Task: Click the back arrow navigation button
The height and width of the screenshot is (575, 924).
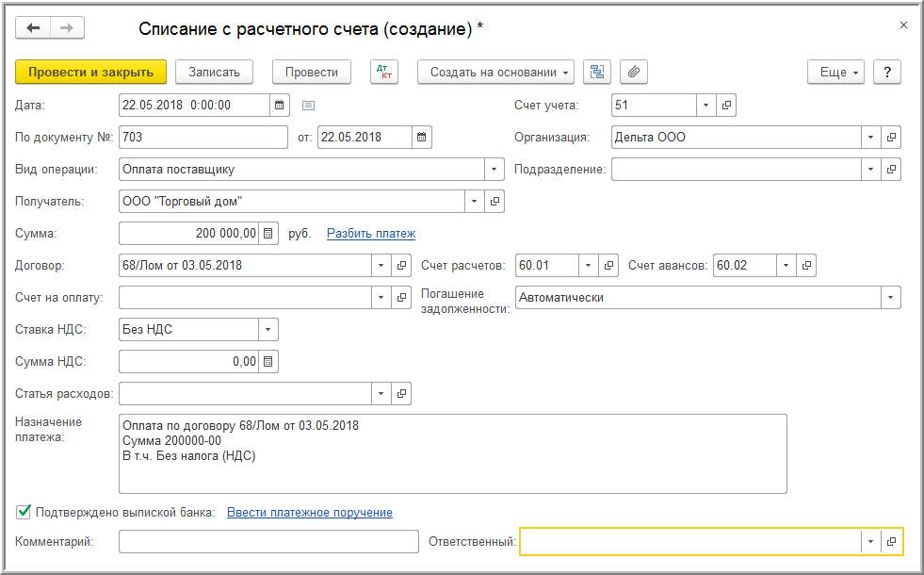Action: (x=34, y=28)
